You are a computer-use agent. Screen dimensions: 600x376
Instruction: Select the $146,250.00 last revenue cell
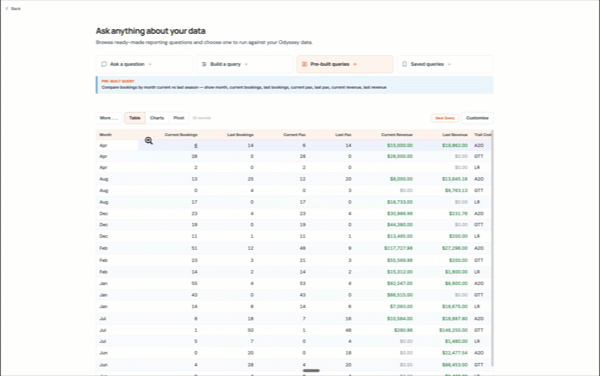(x=453, y=330)
